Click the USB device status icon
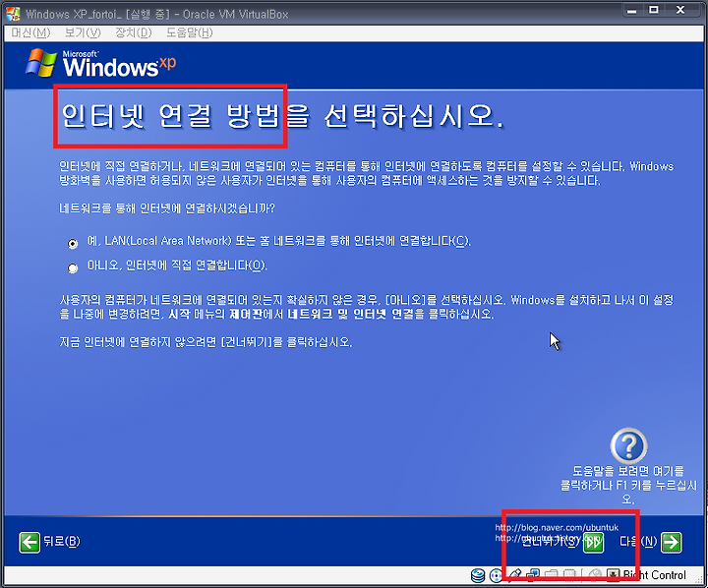708x588 pixels. [x=515, y=575]
